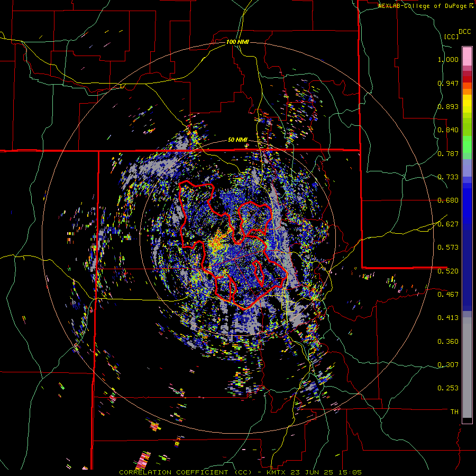
Task: Click the 0.947 scale value
Action: pos(448,83)
